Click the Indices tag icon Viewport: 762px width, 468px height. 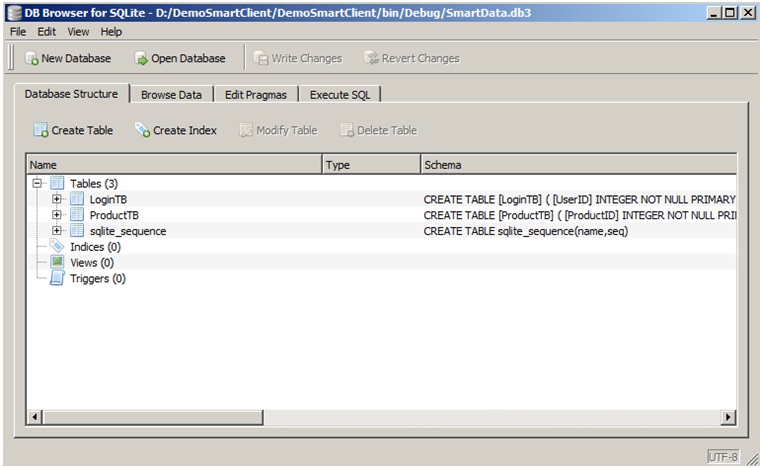click(57, 246)
